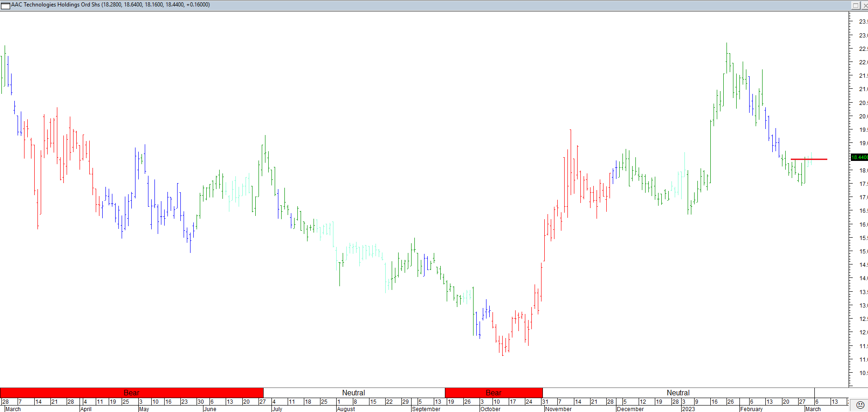The width and height of the screenshot is (868, 412).
Task: Click the AAC Technologies Holdings Ord Shs title text
Action: coord(55,5)
